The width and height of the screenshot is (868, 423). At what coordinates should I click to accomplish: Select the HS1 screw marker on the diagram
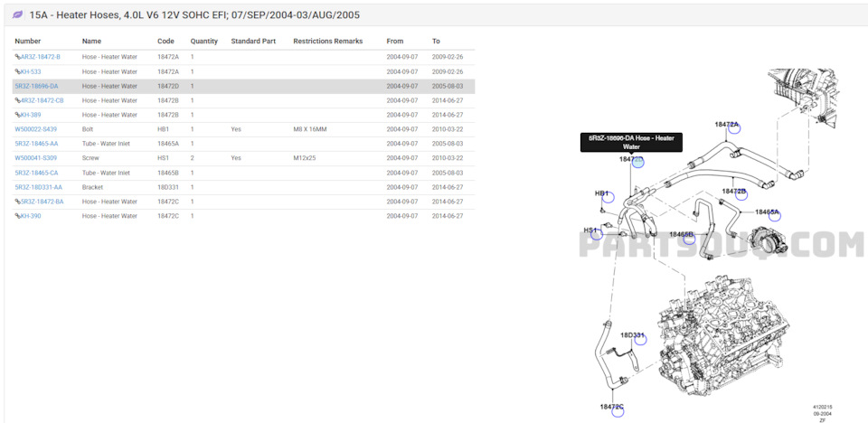(x=597, y=234)
